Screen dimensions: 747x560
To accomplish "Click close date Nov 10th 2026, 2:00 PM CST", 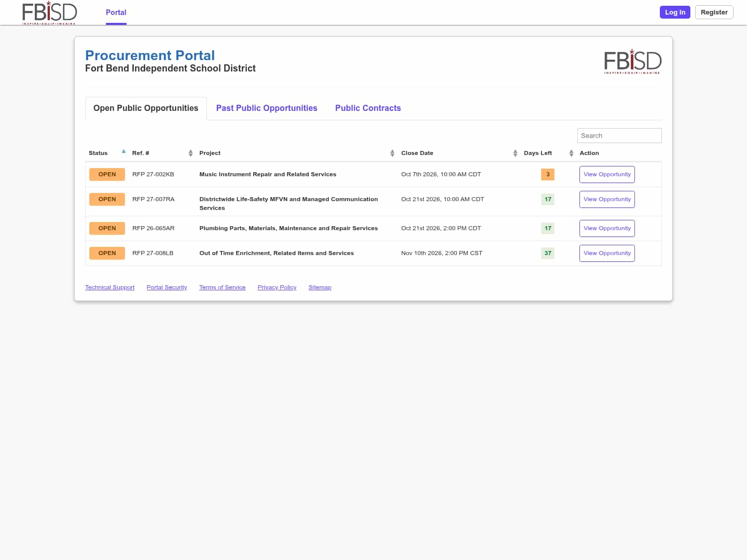I will click(441, 254).
